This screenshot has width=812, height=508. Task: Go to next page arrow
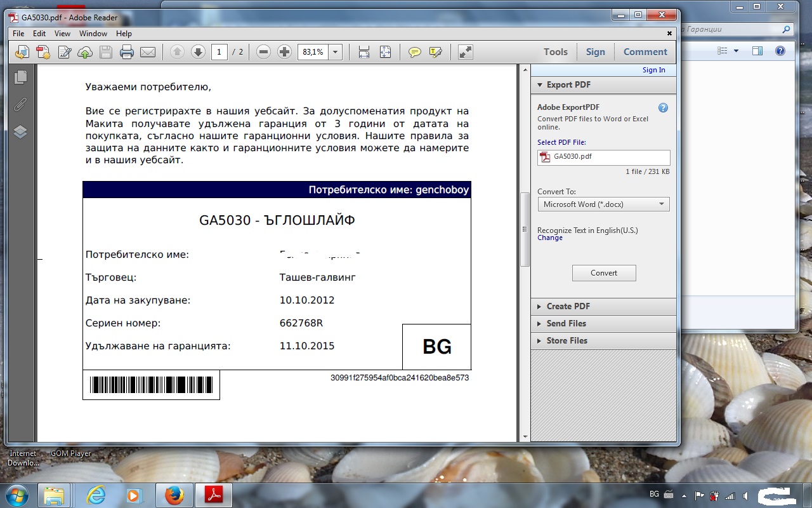click(x=198, y=52)
